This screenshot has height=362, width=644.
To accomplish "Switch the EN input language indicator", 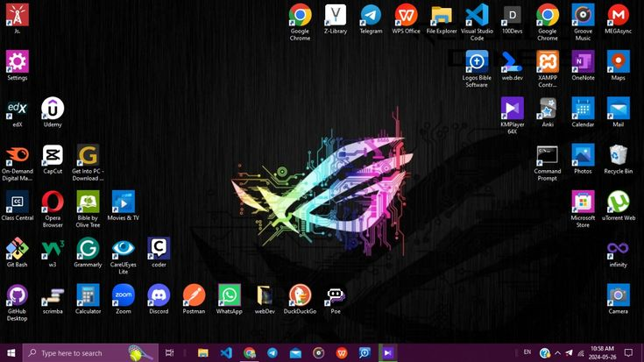I will pyautogui.click(x=527, y=352).
